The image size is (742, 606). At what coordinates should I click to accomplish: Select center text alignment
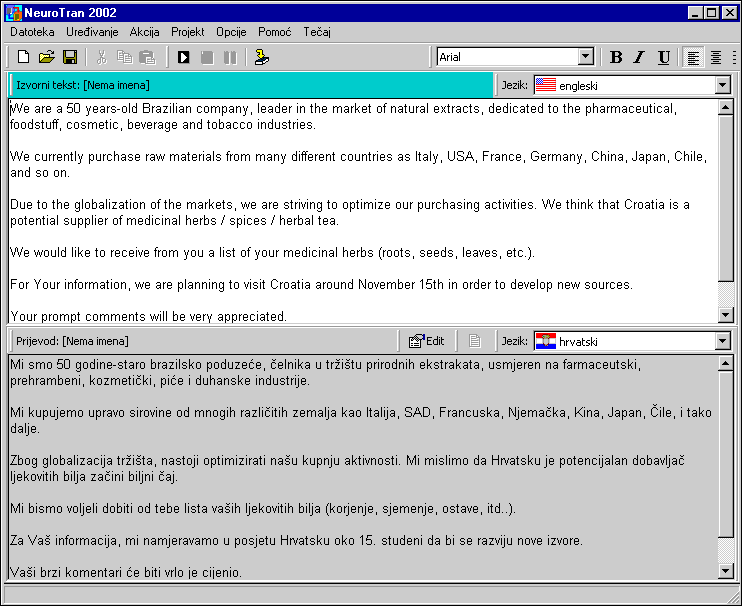tap(716, 57)
